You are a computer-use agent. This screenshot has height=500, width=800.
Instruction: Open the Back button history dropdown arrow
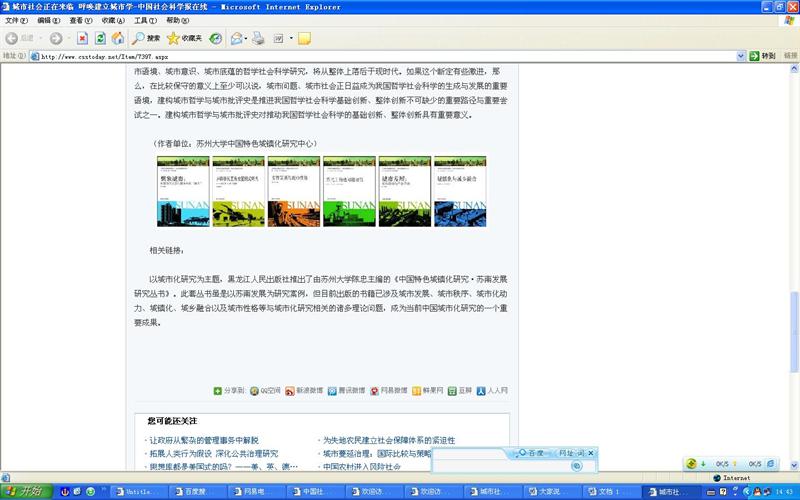tap(40, 38)
